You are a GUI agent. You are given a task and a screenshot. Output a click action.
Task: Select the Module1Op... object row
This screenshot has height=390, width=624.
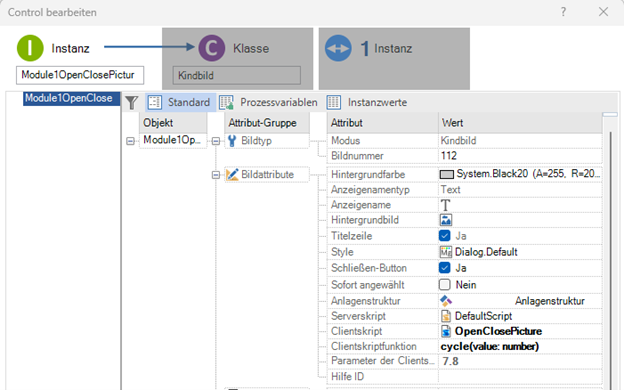(173, 140)
